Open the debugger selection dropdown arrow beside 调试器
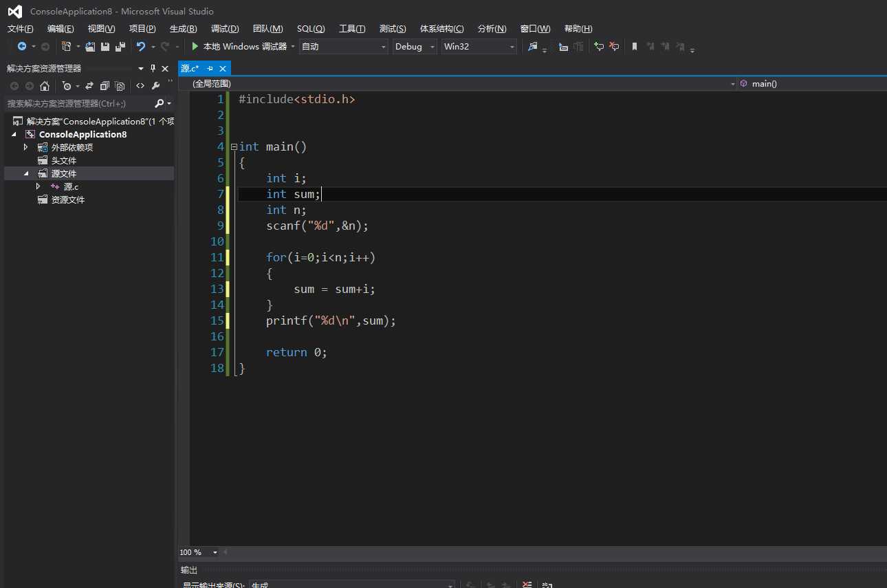This screenshot has width=887, height=588. pos(293,47)
